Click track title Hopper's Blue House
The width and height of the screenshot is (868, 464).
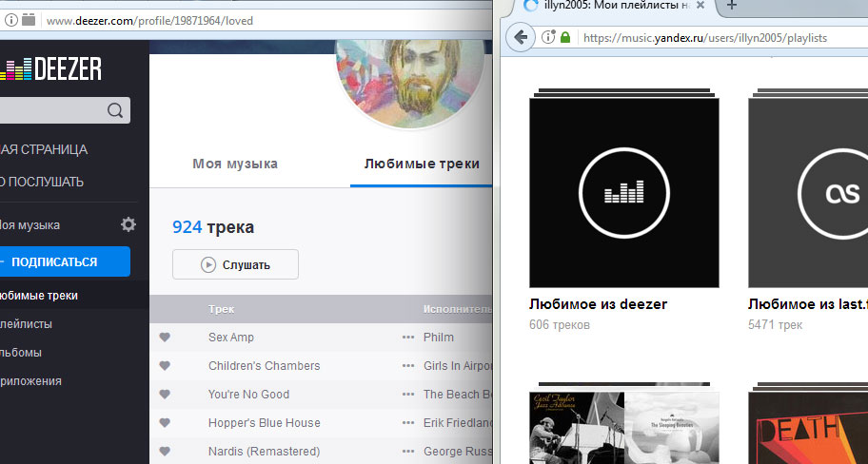264,423
